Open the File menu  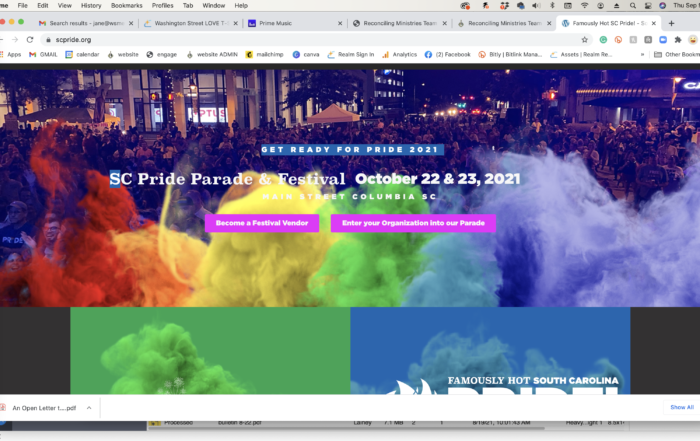[x=22, y=6]
